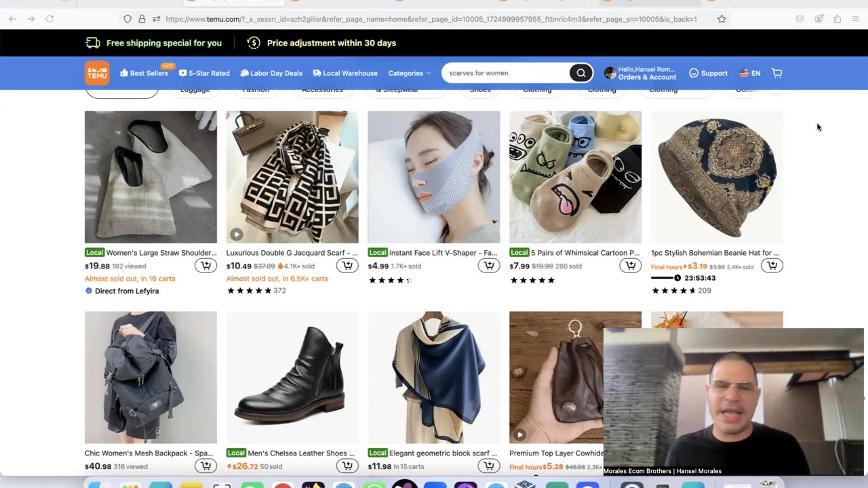
Task: Add Stylish Bohemian Beanie Hat to cart
Action: 772,266
